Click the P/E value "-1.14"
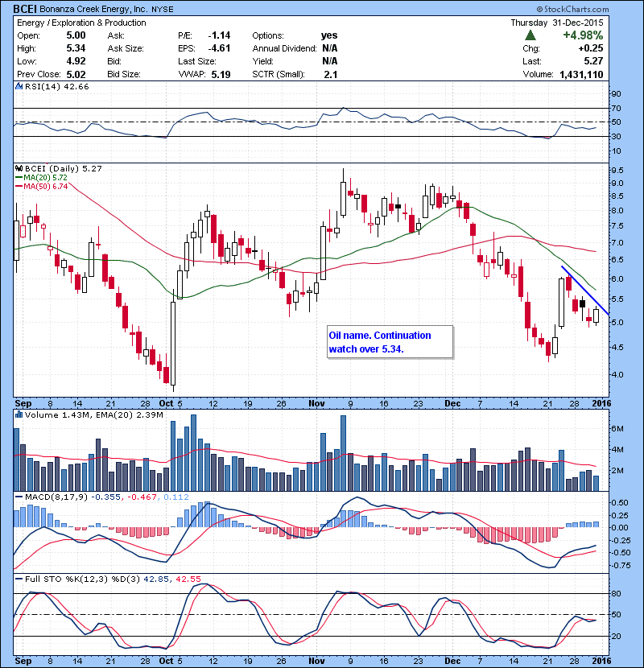The image size is (644, 668). pyautogui.click(x=219, y=35)
